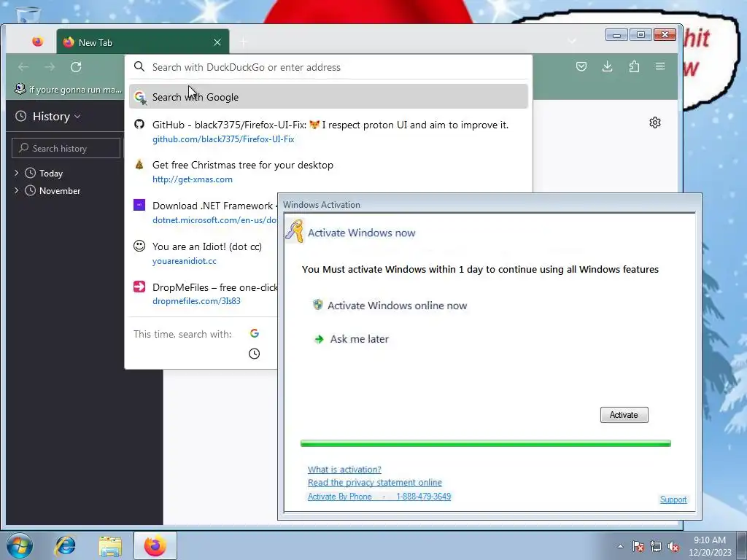Click the Activate button
The height and width of the screenshot is (560, 747).
pyautogui.click(x=624, y=415)
